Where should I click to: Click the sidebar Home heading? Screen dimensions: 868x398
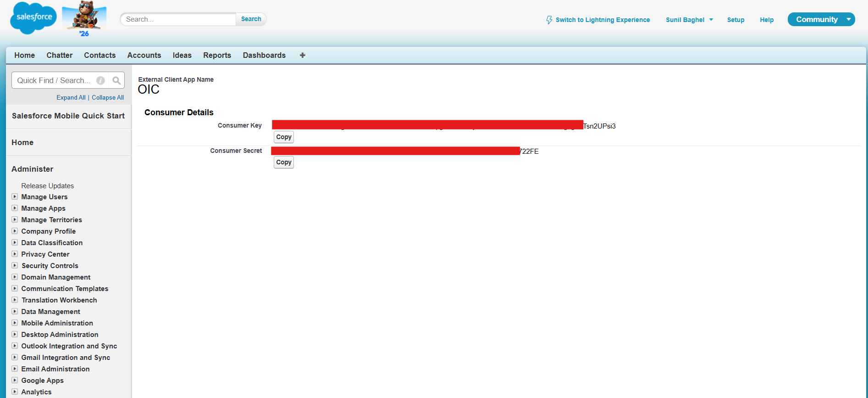tap(22, 142)
